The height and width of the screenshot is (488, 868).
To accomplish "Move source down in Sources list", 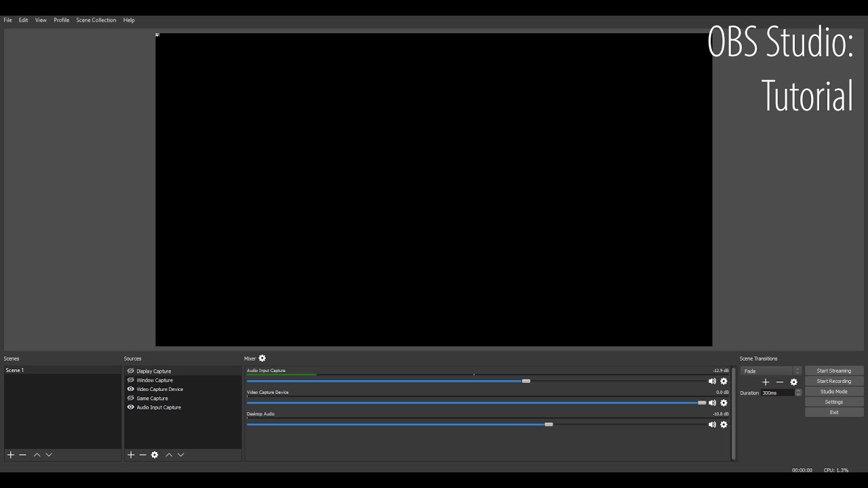I will coord(181,455).
